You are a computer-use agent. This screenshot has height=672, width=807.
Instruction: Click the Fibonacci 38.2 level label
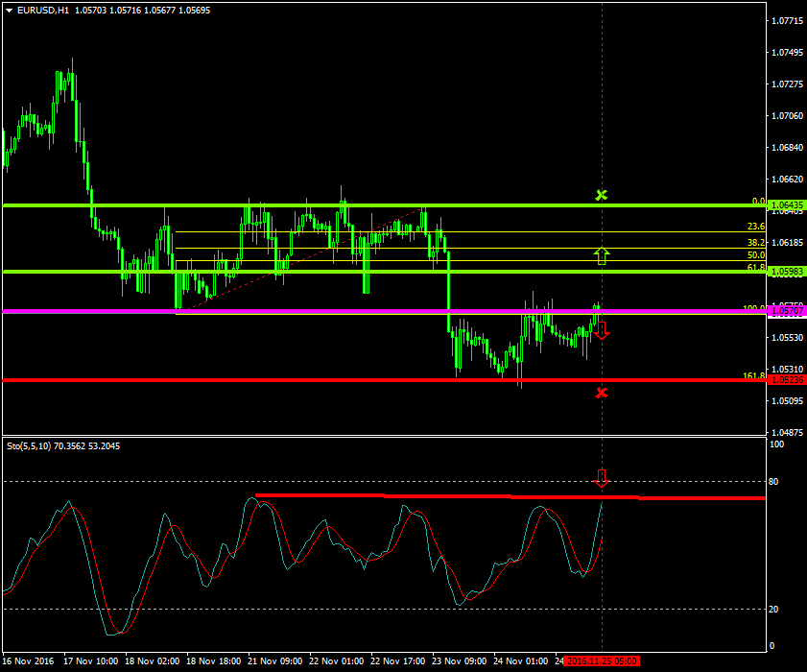click(x=755, y=244)
